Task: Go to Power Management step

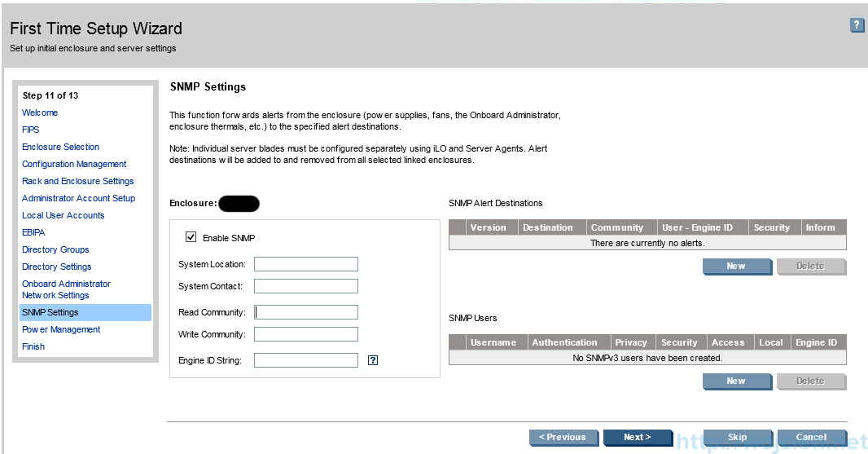Action: [x=61, y=329]
